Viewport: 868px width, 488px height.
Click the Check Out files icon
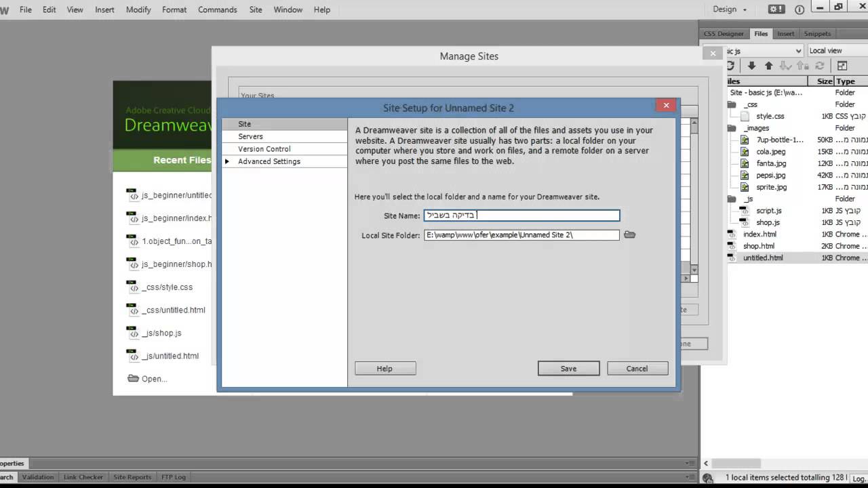785,66
